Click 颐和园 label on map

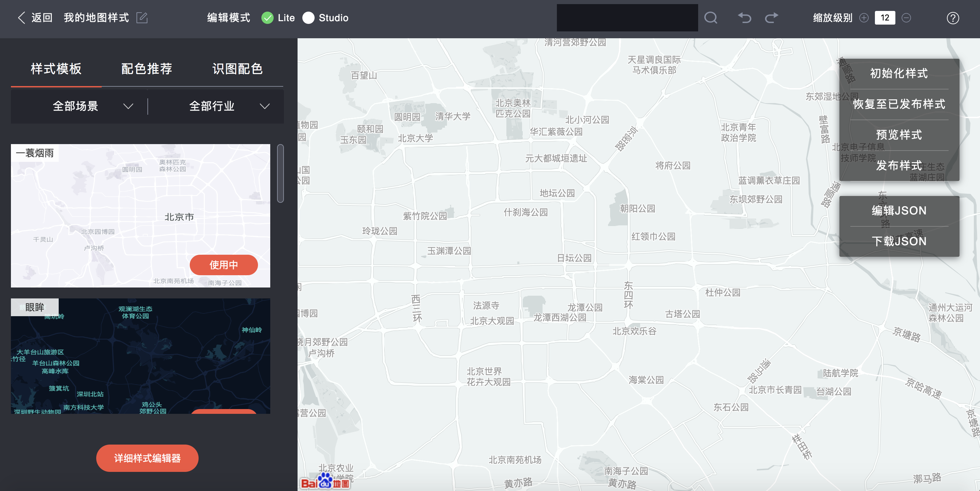click(370, 129)
